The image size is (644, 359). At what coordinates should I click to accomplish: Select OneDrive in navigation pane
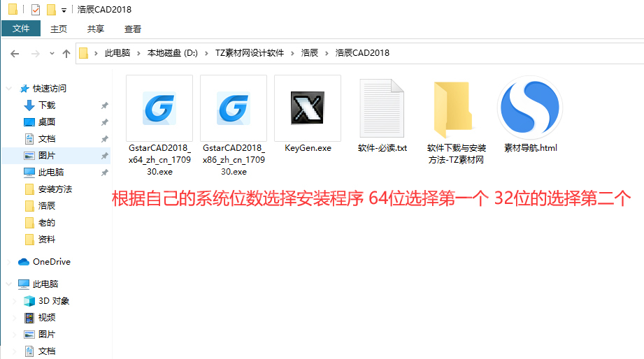coord(52,262)
